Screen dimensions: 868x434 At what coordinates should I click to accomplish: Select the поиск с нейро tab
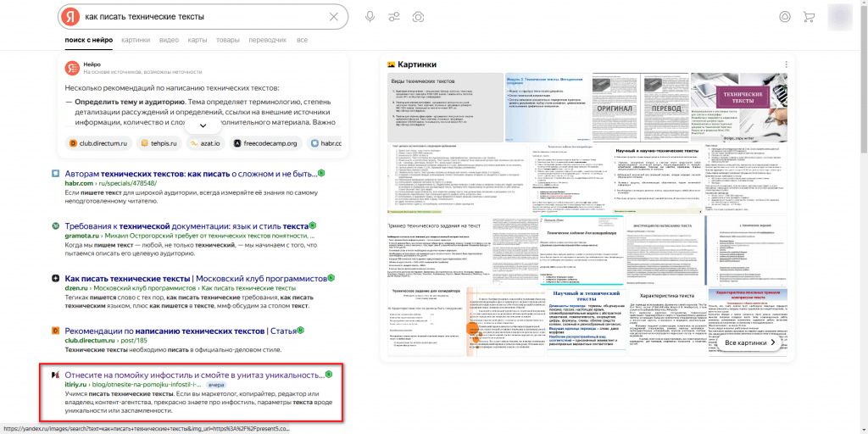[88, 40]
